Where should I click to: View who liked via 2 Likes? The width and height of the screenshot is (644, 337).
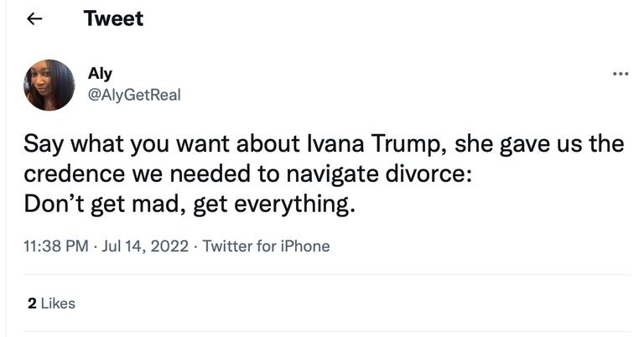point(51,303)
